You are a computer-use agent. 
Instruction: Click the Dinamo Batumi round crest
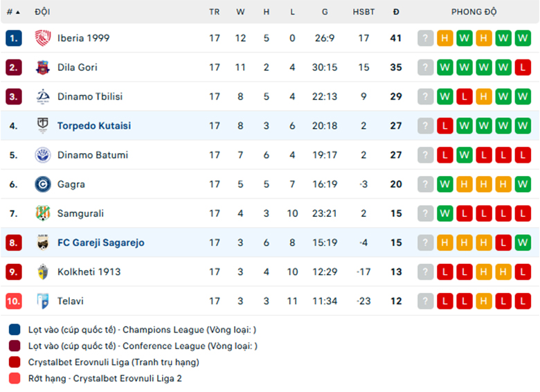43,155
